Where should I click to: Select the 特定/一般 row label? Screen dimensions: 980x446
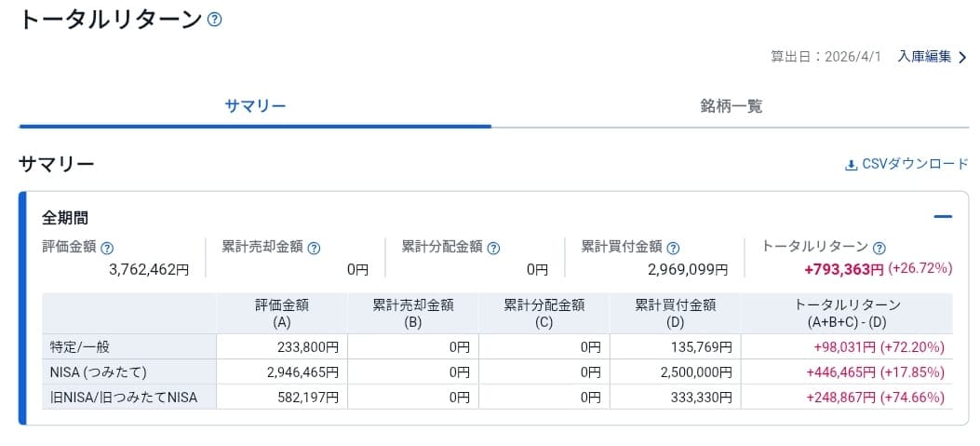(x=80, y=346)
